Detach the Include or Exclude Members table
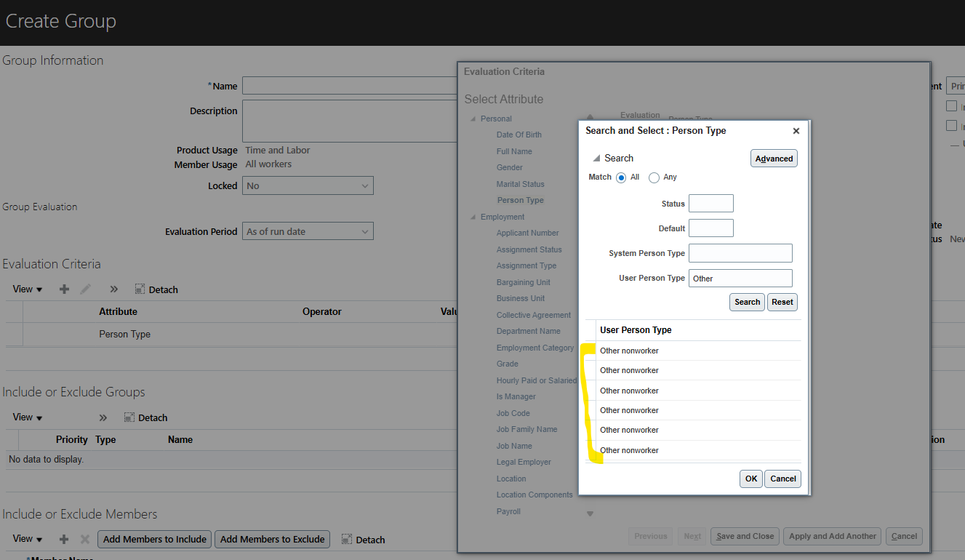This screenshot has height=560, width=965. click(363, 540)
